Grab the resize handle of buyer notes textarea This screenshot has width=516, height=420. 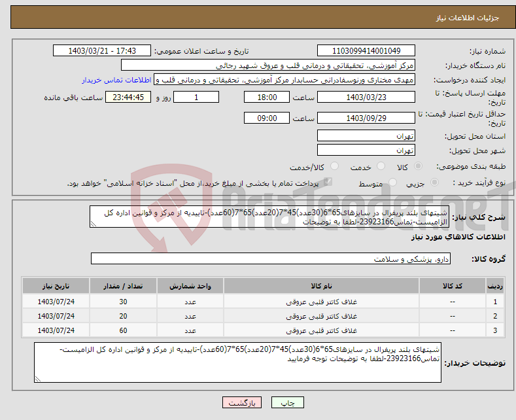pyautogui.click(x=38, y=379)
